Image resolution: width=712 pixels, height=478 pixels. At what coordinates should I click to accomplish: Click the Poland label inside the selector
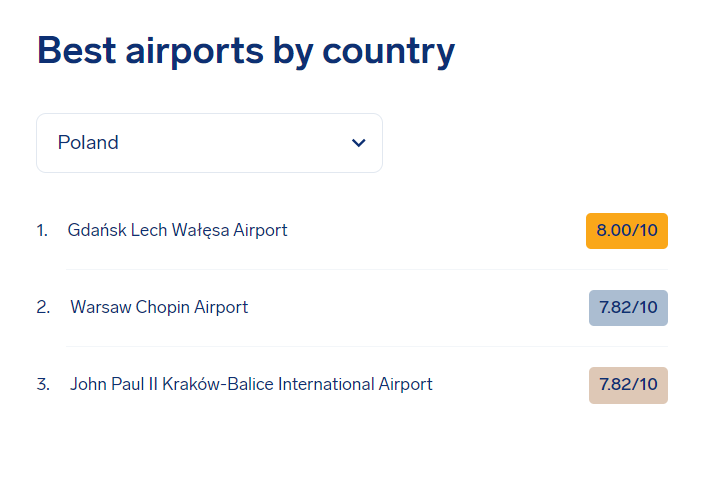88,143
